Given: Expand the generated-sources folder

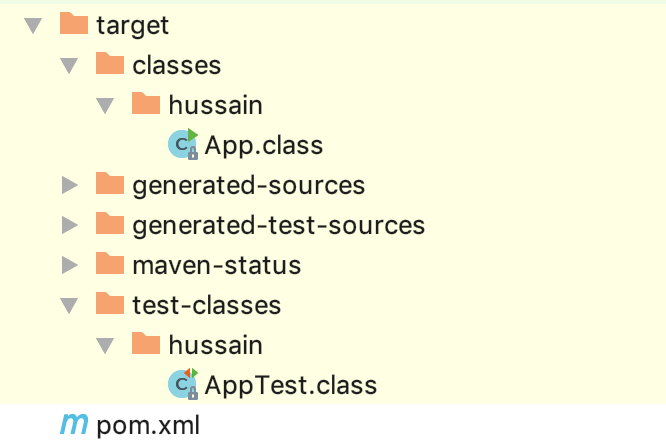Looking at the screenshot, I should 69,185.
